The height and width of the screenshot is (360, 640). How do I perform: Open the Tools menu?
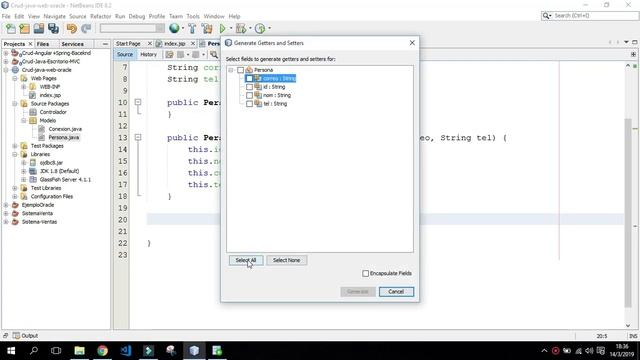click(193, 16)
